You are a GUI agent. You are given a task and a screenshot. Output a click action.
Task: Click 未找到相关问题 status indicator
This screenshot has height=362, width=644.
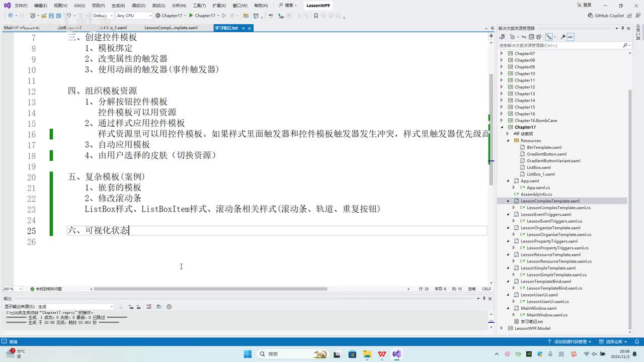click(46, 289)
